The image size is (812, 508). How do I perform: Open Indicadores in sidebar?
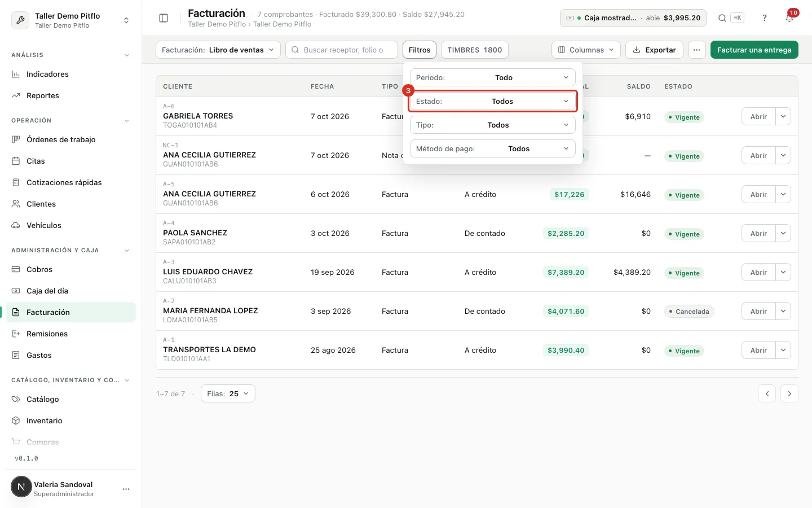(70, 74)
